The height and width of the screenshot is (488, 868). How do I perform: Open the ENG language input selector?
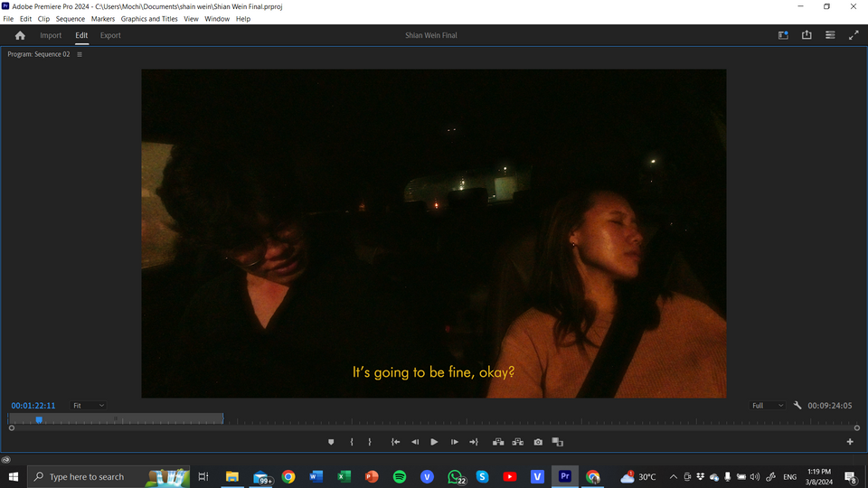[x=790, y=477]
